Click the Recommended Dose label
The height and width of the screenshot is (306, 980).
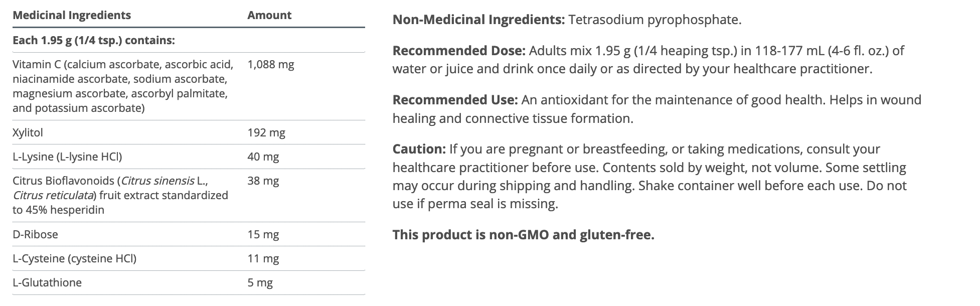click(458, 51)
